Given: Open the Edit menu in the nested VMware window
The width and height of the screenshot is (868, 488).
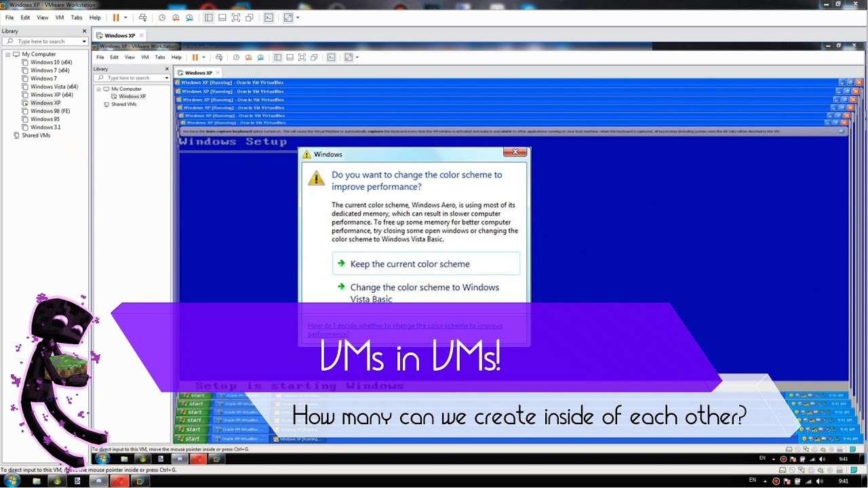Looking at the screenshot, I should [115, 58].
